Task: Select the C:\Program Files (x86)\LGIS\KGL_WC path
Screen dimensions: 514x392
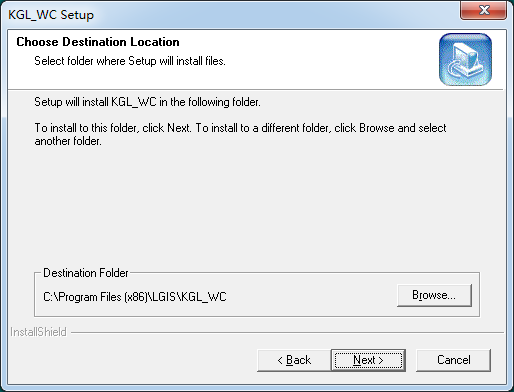Action: [x=135, y=297]
